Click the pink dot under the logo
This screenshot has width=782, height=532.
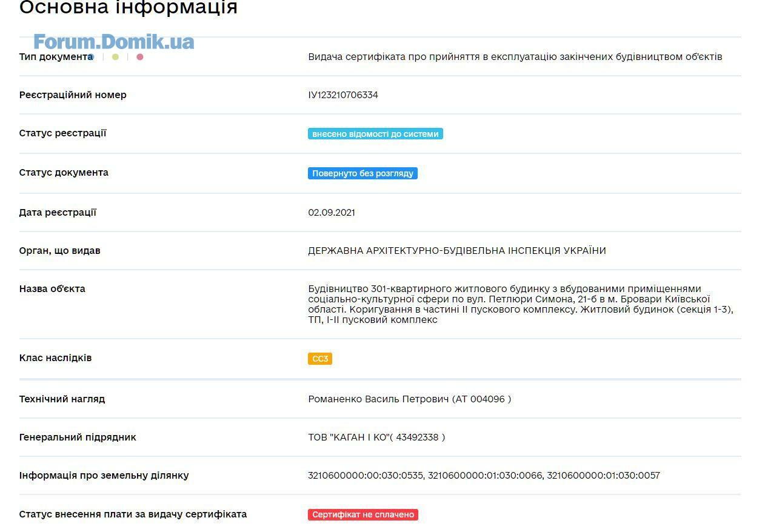pyautogui.click(x=140, y=57)
